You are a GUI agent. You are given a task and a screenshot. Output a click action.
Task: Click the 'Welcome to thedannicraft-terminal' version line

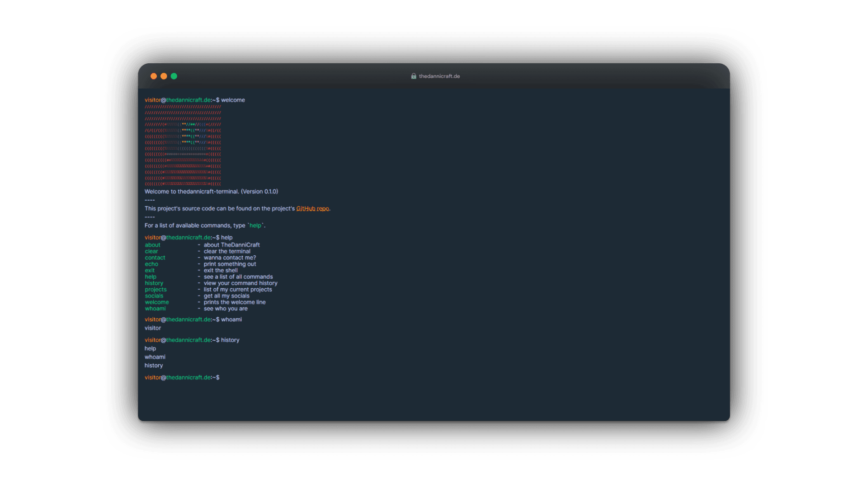[x=211, y=192]
